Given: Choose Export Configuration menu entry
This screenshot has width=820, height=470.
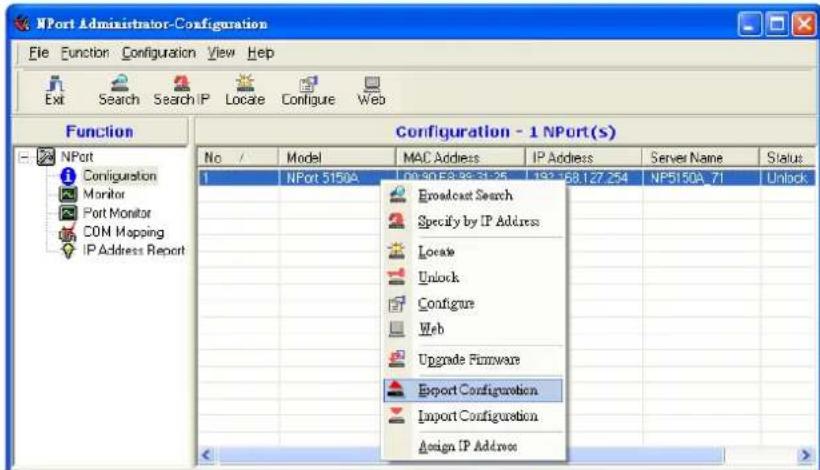Looking at the screenshot, I should [x=474, y=390].
